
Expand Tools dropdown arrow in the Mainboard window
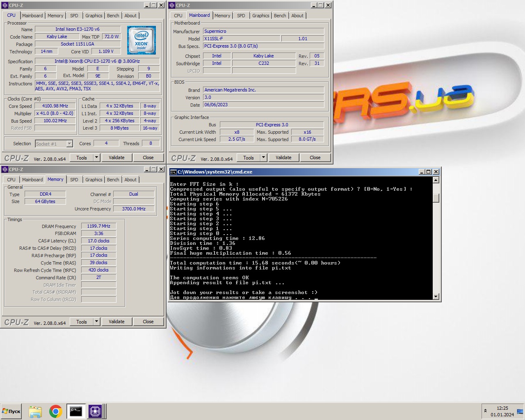pyautogui.click(x=263, y=157)
